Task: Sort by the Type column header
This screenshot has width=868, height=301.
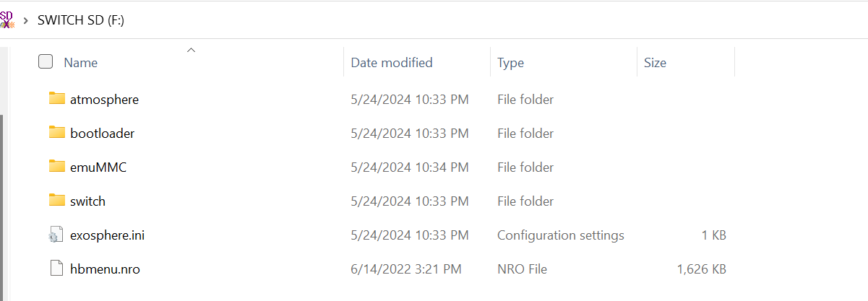Action: point(563,63)
